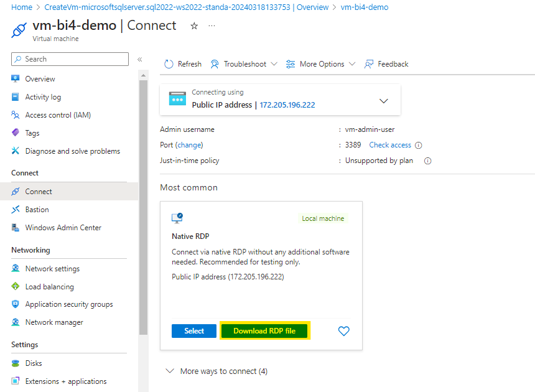Screen dimensions: 535x392
Task: Expand the Connecting using IP address selector
Action: pyautogui.click(x=383, y=101)
